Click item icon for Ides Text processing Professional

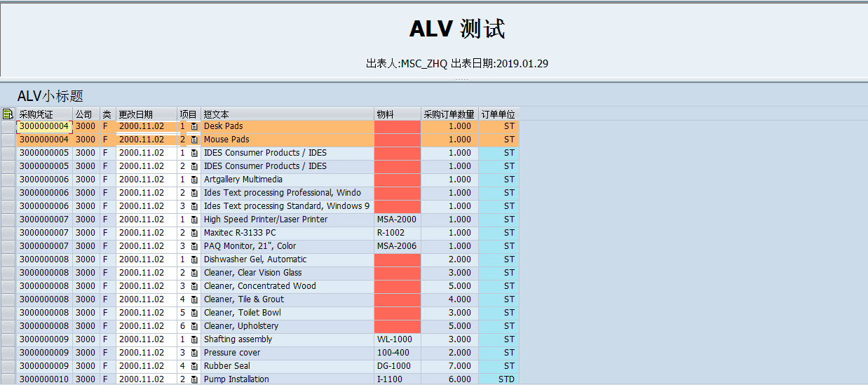[194, 193]
